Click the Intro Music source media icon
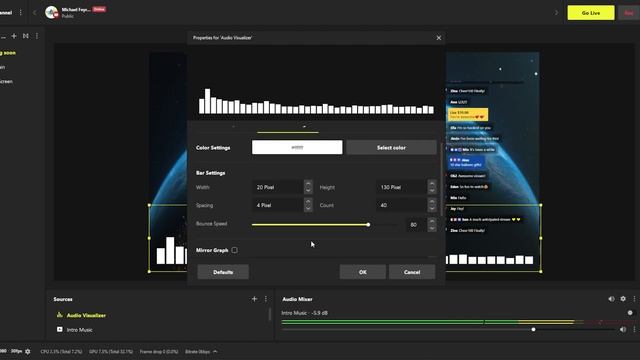This screenshot has height=360, width=640. coord(60,329)
